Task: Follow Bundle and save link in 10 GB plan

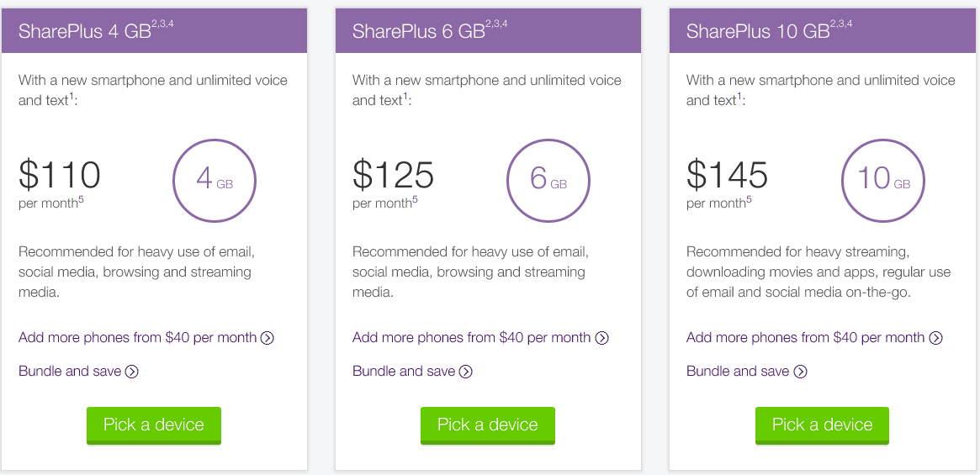Action: 738,372
